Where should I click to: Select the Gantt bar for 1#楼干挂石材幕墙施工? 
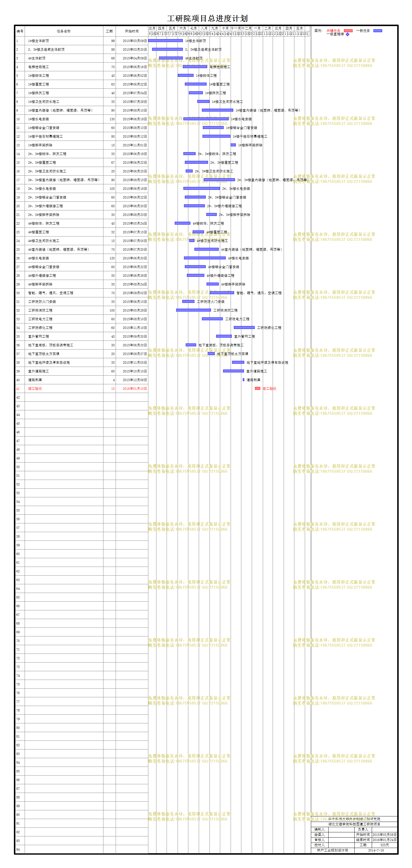pyautogui.click(x=217, y=136)
